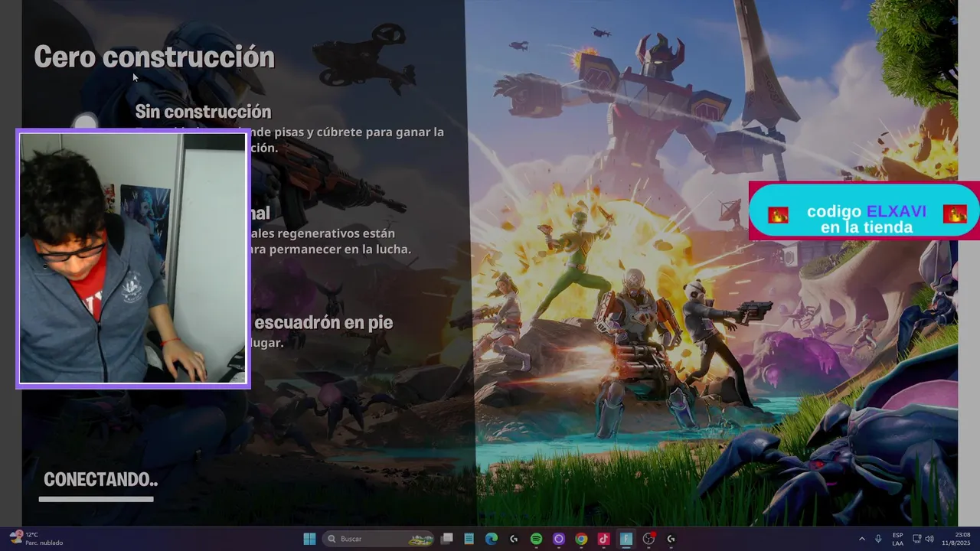This screenshot has width=980, height=551.
Task: Click the Cero construcción heading
Action: (154, 57)
